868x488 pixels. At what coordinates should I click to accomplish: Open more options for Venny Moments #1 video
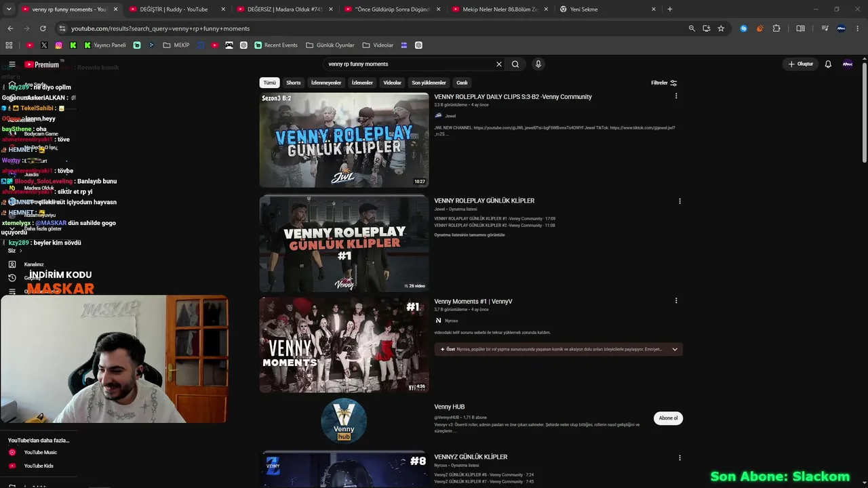pyautogui.click(x=676, y=301)
